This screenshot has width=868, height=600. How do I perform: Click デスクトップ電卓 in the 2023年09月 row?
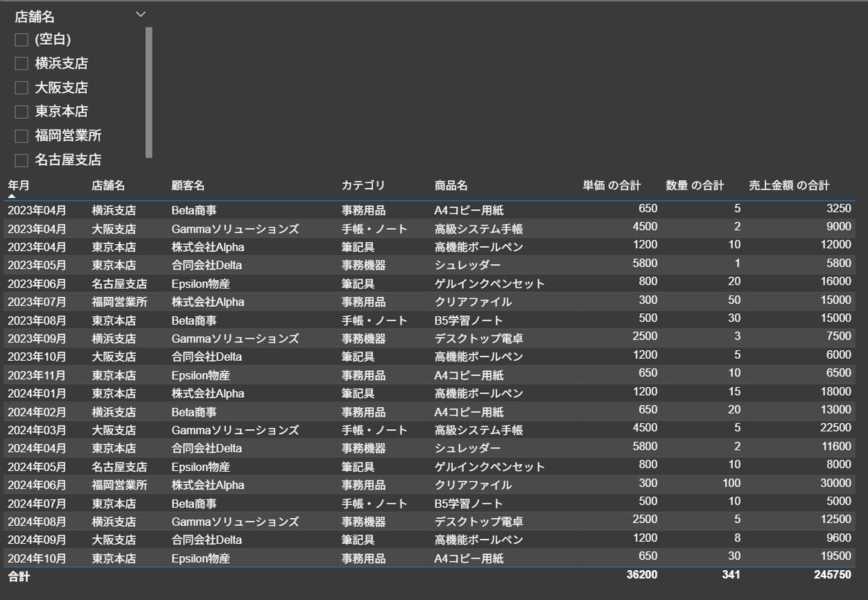coord(479,339)
